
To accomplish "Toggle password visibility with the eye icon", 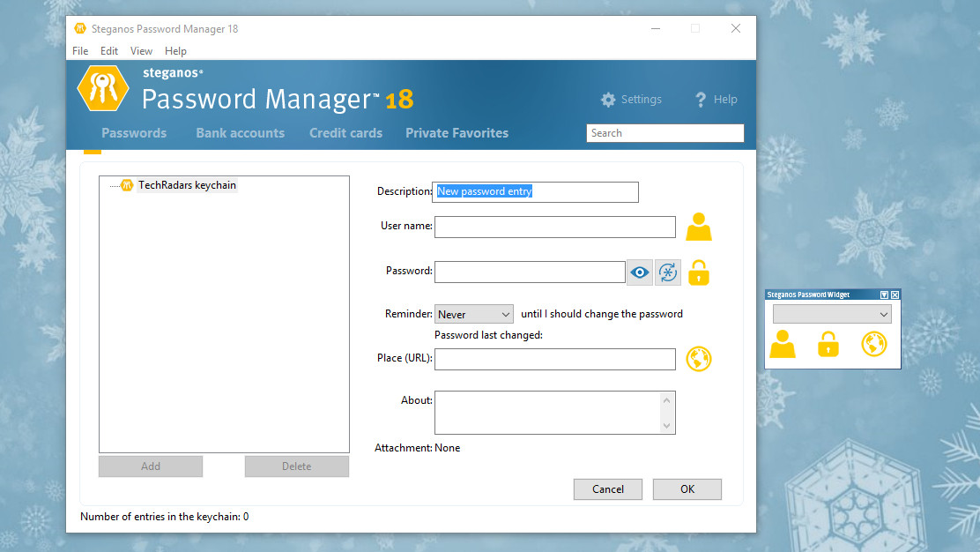I will pos(639,272).
